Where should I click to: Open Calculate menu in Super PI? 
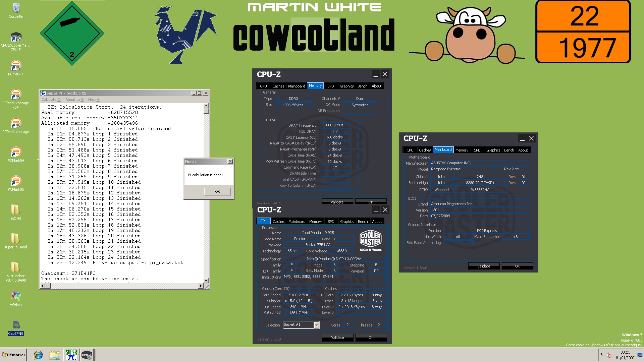(51, 100)
